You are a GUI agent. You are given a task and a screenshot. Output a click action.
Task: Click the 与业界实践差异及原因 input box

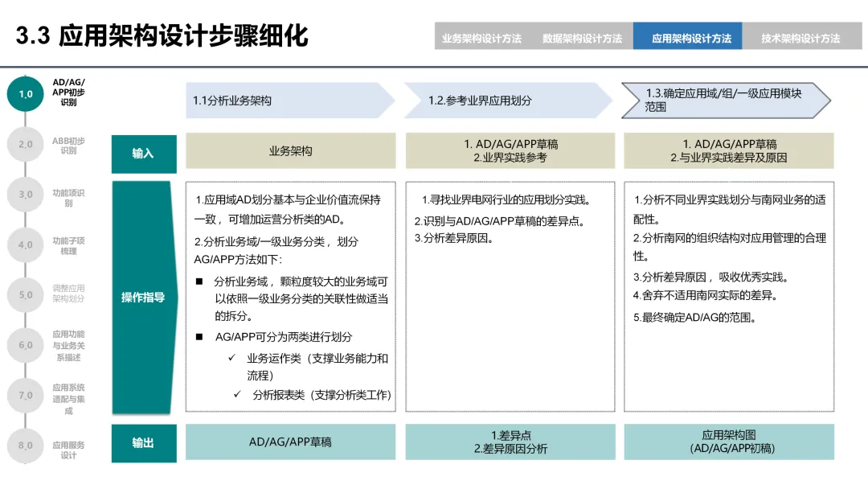[x=729, y=150]
